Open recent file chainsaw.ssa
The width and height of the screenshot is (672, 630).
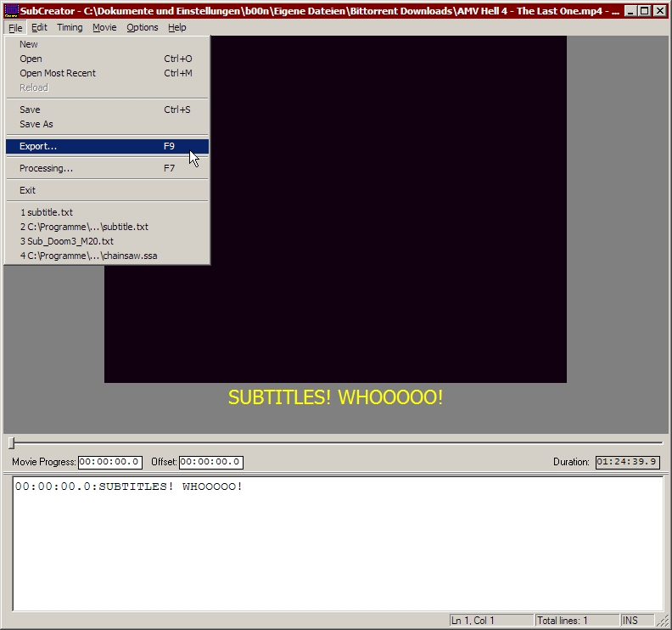107,256
